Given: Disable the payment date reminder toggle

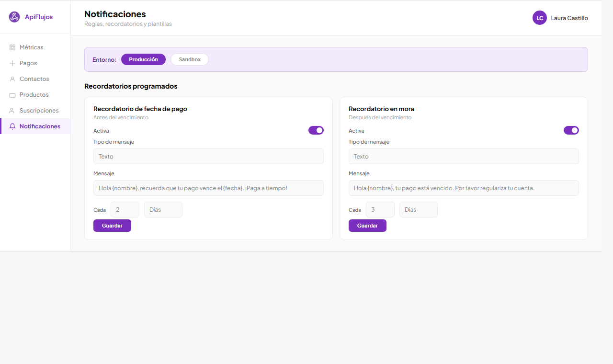Looking at the screenshot, I should point(316,130).
